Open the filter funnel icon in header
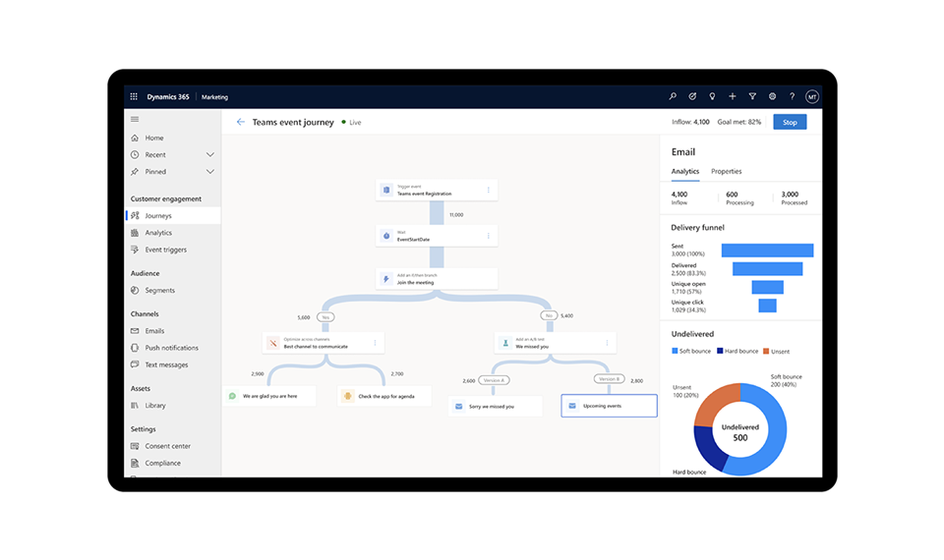The width and height of the screenshot is (944, 560). [752, 97]
